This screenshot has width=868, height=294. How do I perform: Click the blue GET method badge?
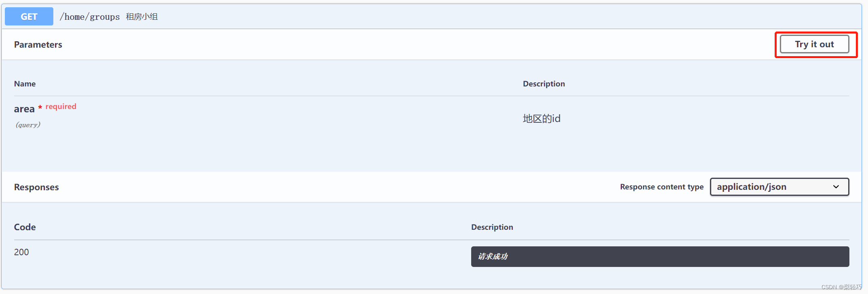click(x=29, y=17)
